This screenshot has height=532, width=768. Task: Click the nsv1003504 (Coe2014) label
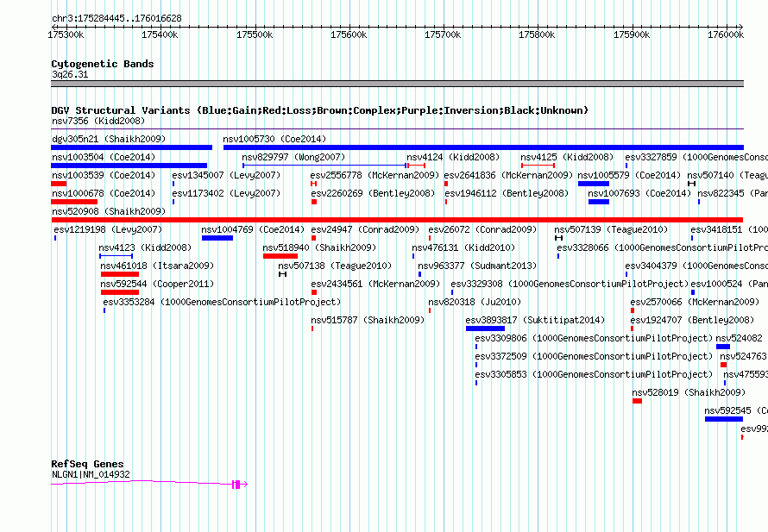point(104,157)
